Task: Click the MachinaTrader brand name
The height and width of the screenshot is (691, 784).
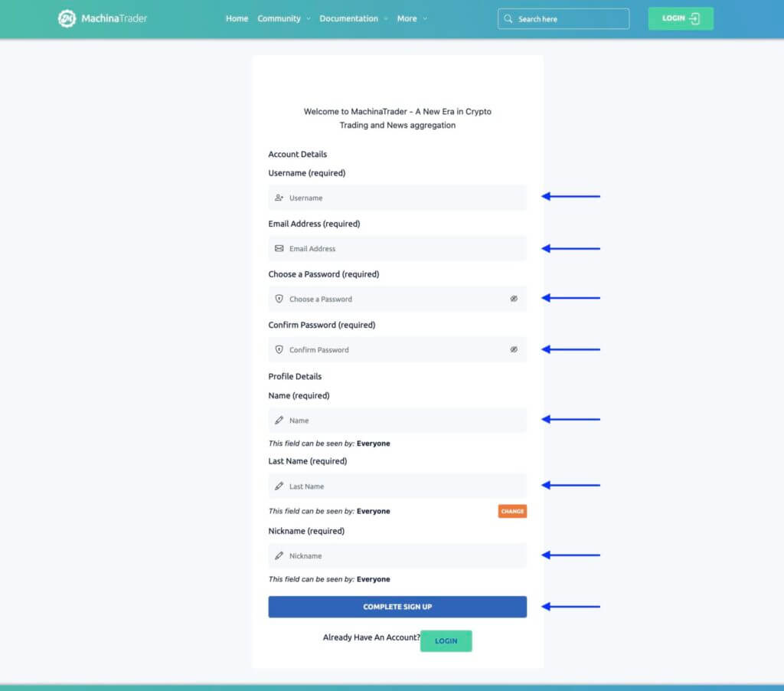Action: pyautogui.click(x=114, y=18)
